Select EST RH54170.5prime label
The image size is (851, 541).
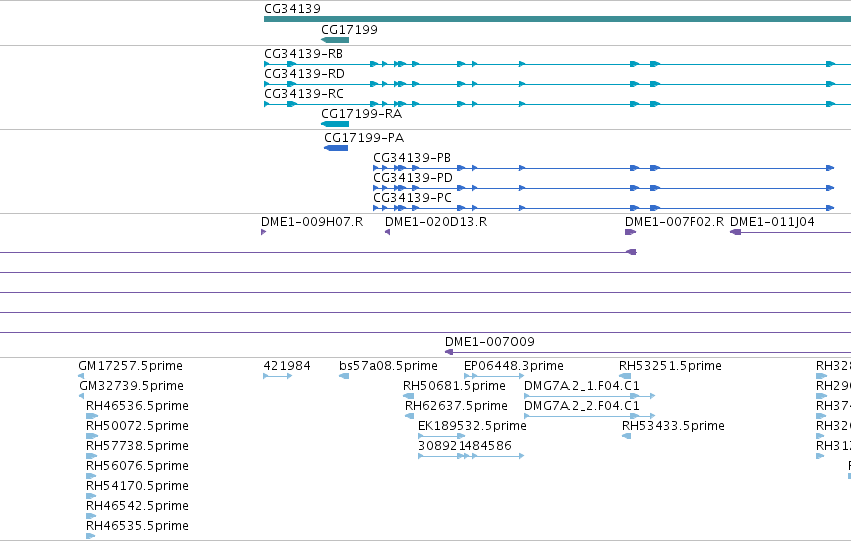point(137,486)
